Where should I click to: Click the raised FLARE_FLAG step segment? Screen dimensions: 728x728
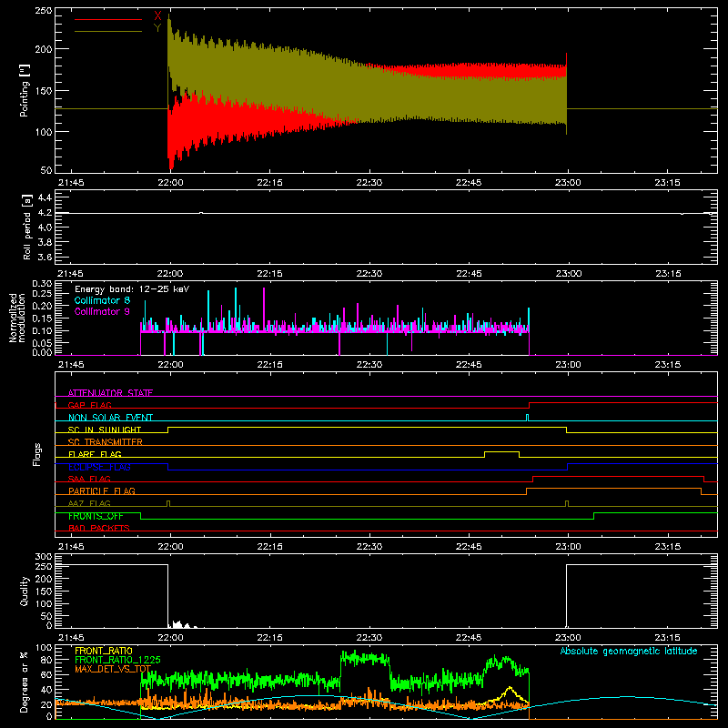click(502, 451)
